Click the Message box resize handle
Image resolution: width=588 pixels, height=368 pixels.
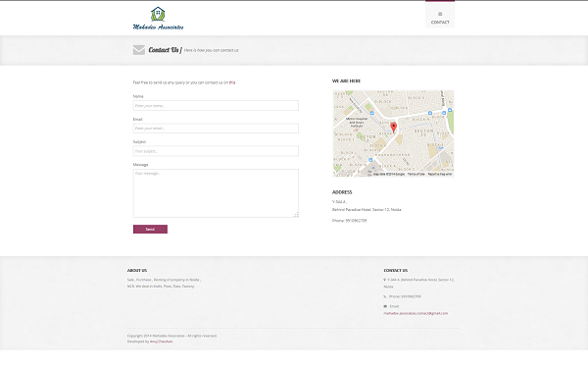point(296,214)
